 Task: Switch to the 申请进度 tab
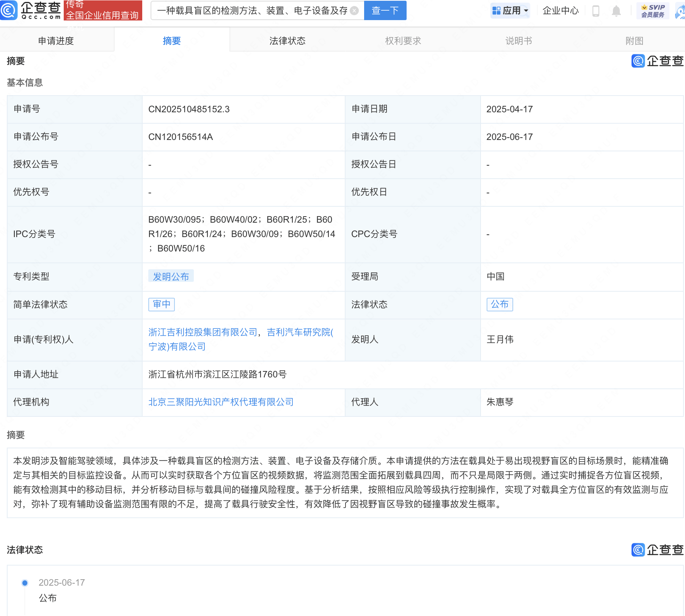pos(56,41)
